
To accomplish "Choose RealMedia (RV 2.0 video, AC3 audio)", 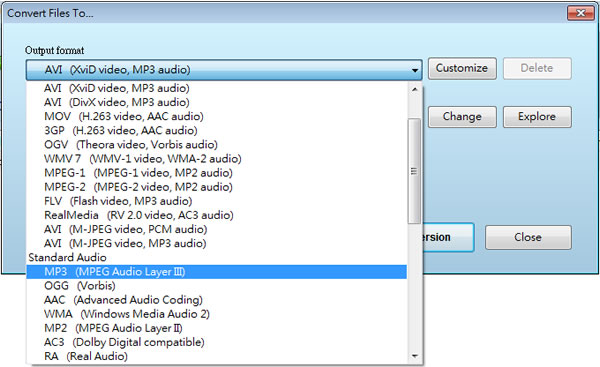I will click(x=217, y=215).
